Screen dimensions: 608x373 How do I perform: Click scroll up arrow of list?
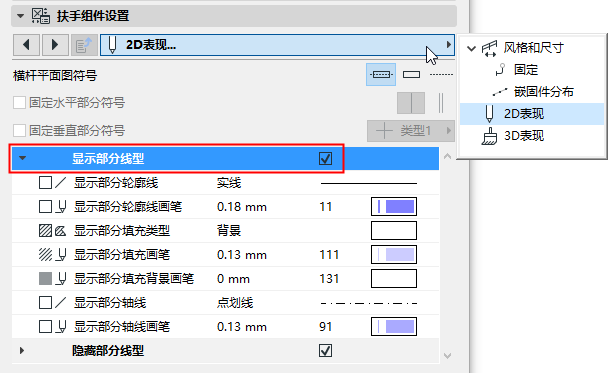pos(447,156)
